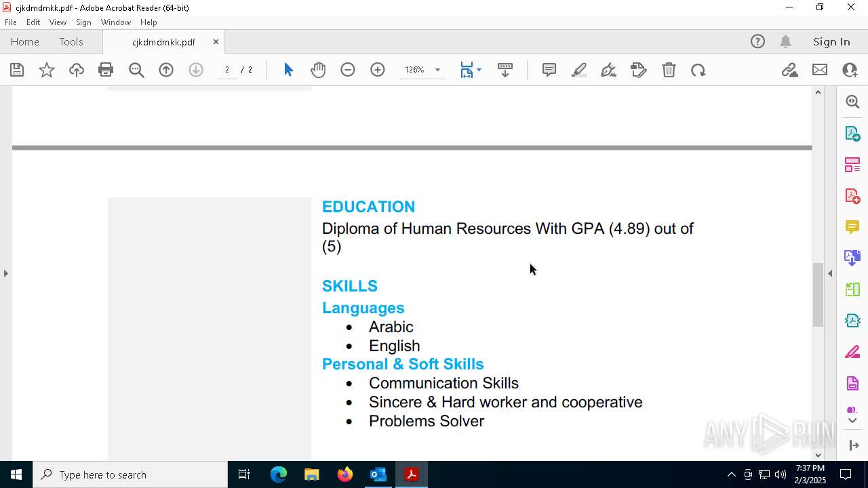Screen dimensions: 868x488
Task: Click scrollbar up arrow
Action: coord(818,92)
